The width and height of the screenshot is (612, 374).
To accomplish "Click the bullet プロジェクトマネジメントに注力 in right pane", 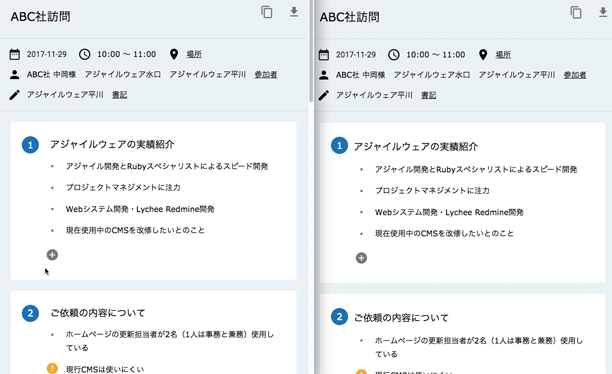I will (x=432, y=191).
